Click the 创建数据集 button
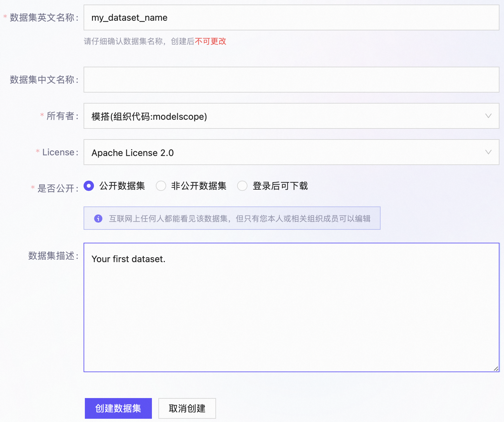Viewport: 504px width, 422px height. [x=118, y=408]
